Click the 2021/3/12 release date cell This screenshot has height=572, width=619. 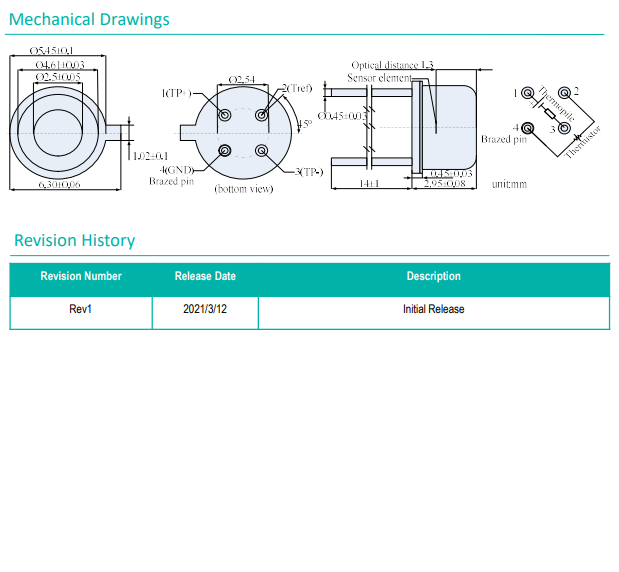tap(205, 309)
